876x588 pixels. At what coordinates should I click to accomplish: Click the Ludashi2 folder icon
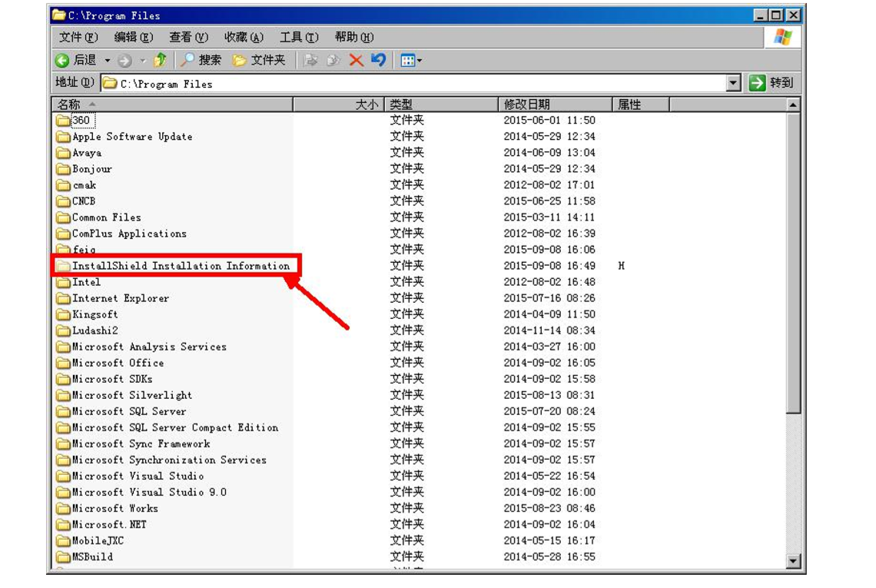(x=63, y=331)
